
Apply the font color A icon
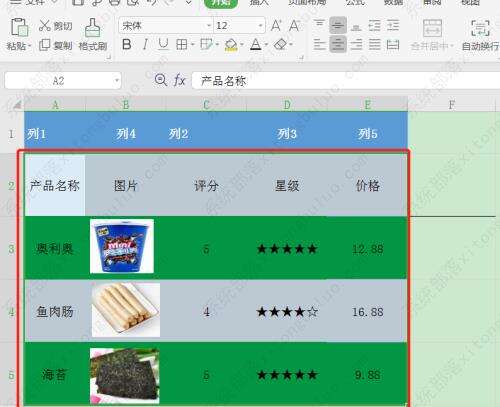(x=256, y=44)
